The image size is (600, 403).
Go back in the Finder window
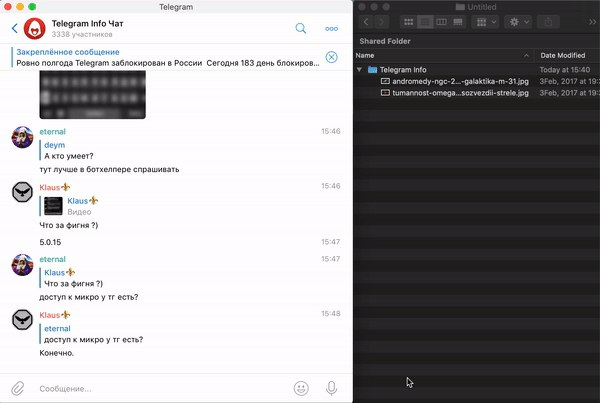pos(366,22)
